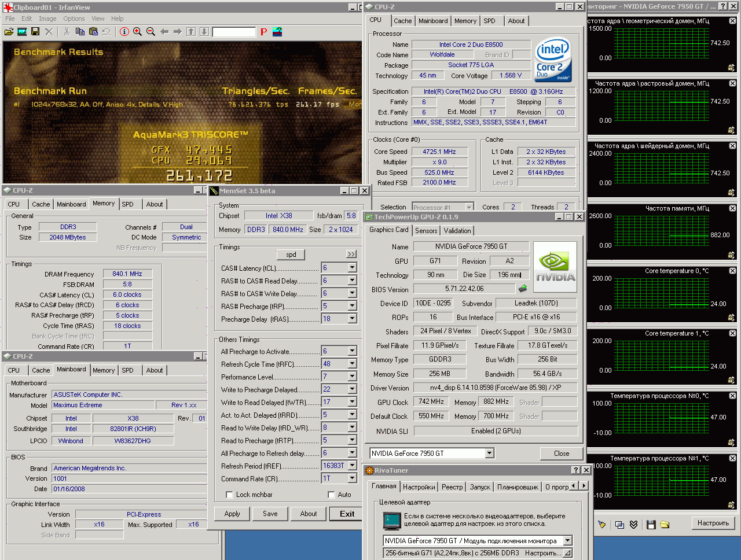Click the up arrow page icon in IrfanView

click(x=191, y=32)
